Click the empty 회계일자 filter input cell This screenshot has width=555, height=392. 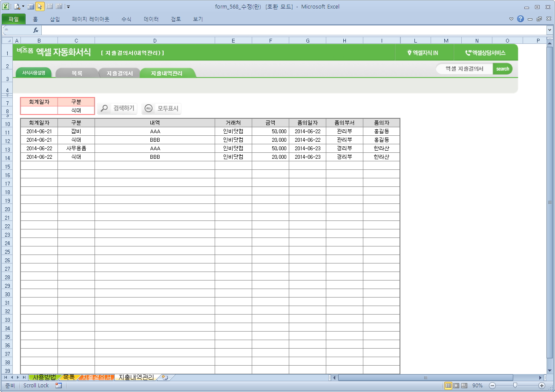(39, 111)
